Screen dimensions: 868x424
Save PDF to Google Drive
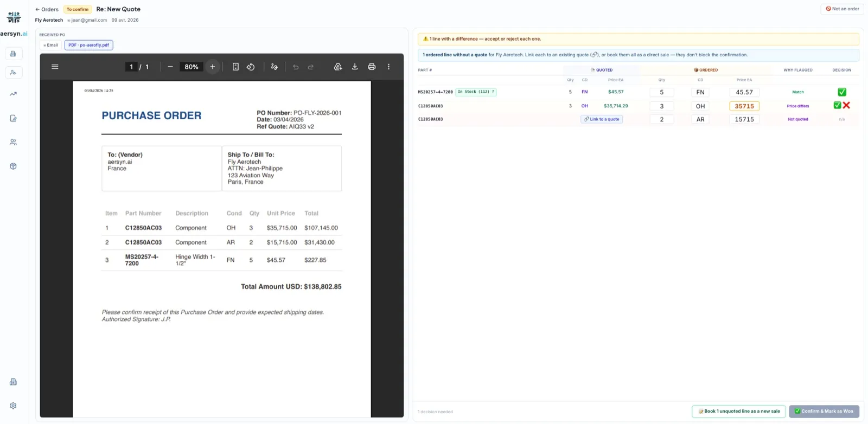[338, 67]
